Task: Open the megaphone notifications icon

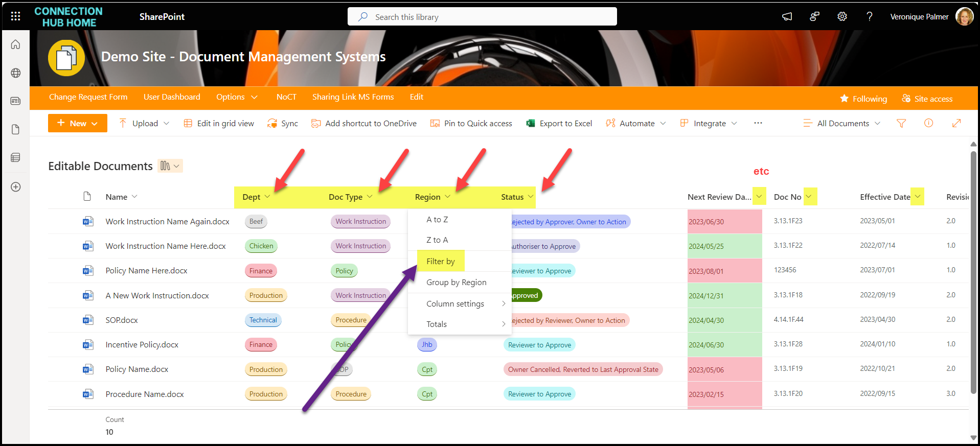Action: coord(787,16)
